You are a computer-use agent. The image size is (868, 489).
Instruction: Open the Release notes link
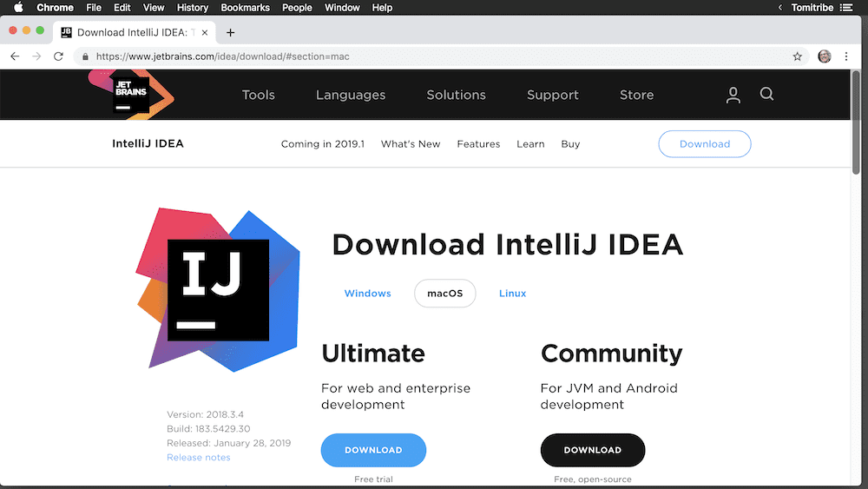tap(199, 458)
